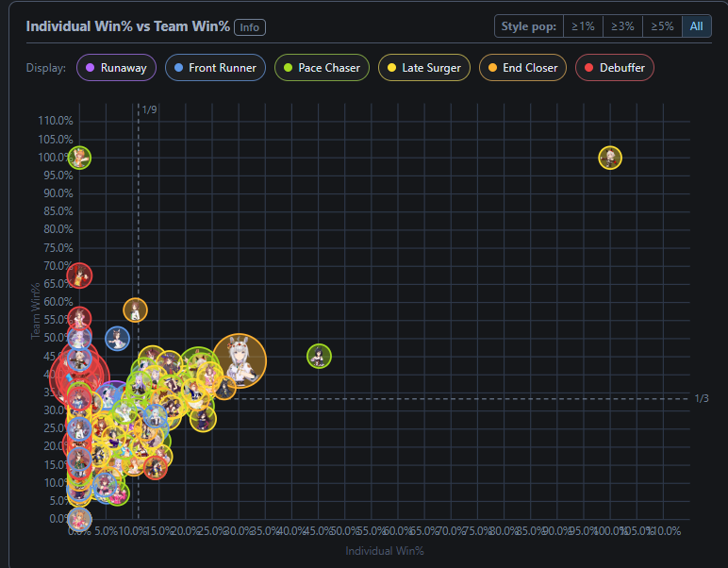
Task: Select the bubble at 0% individual, 0% team
Action: click(x=79, y=519)
